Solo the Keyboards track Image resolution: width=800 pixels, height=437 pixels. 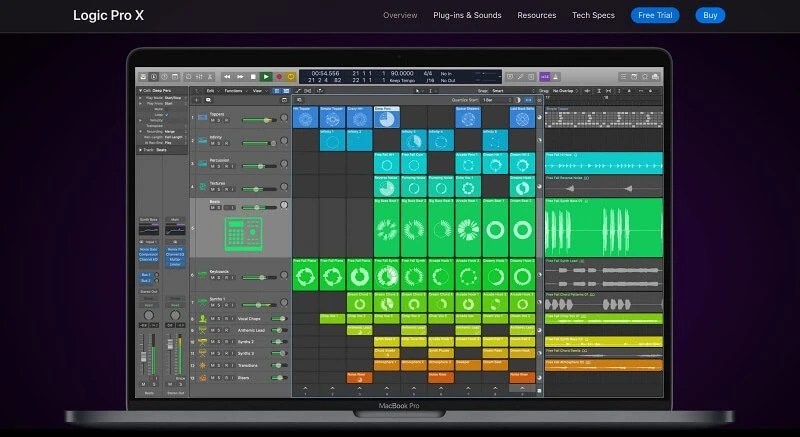tap(219, 278)
